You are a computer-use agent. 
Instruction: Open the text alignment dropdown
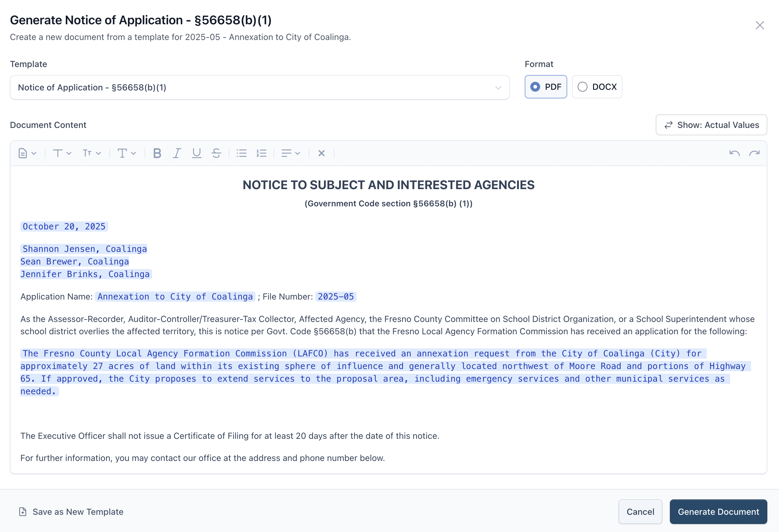pyautogui.click(x=290, y=153)
